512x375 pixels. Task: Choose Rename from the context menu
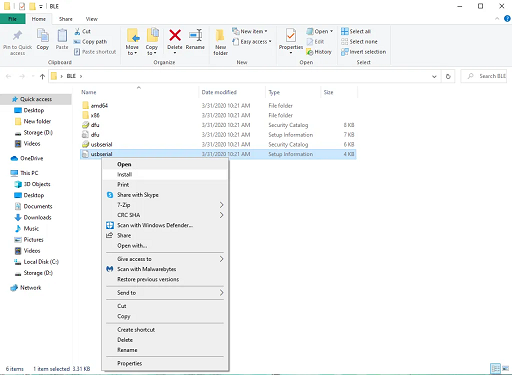click(165, 350)
